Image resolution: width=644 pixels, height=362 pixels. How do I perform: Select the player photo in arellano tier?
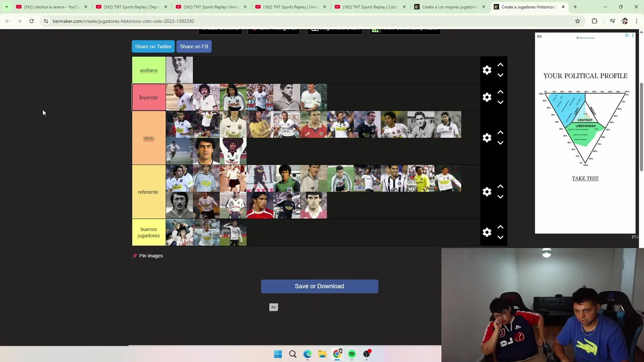coord(179,70)
